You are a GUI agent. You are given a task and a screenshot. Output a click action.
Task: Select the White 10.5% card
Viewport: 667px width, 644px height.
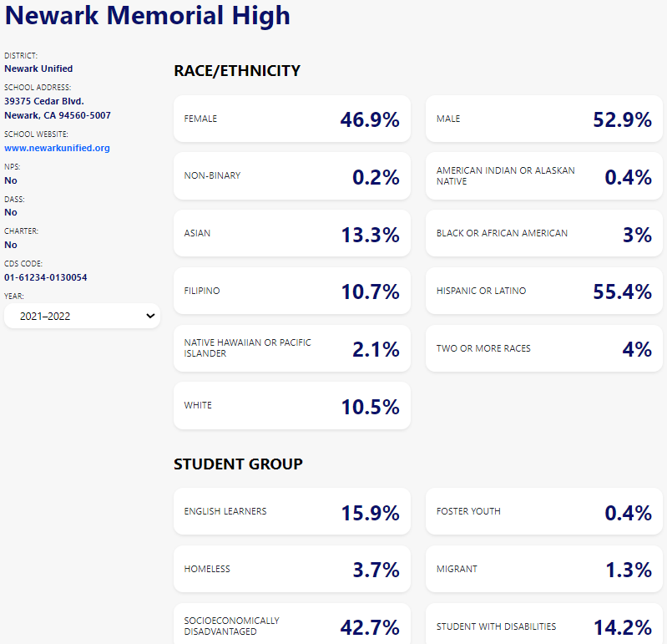click(x=291, y=406)
